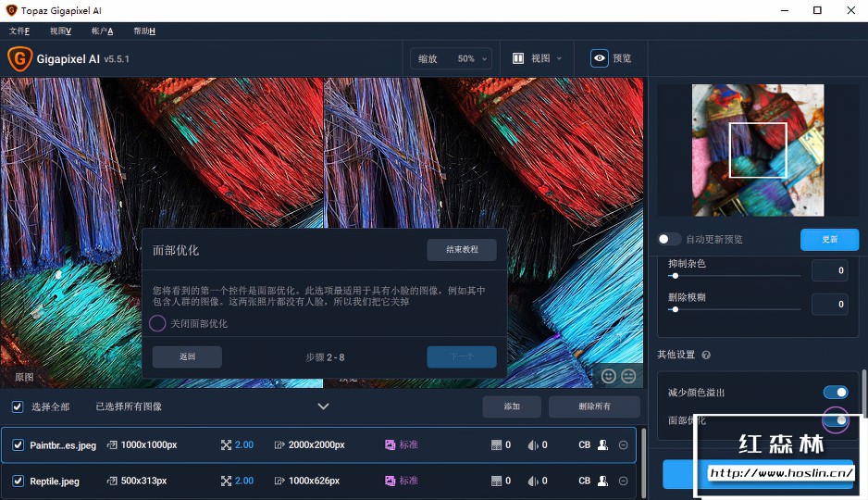This screenshot has width=868, height=500.
Task: Click the 下一个 button in tutorial
Action: pos(462,356)
